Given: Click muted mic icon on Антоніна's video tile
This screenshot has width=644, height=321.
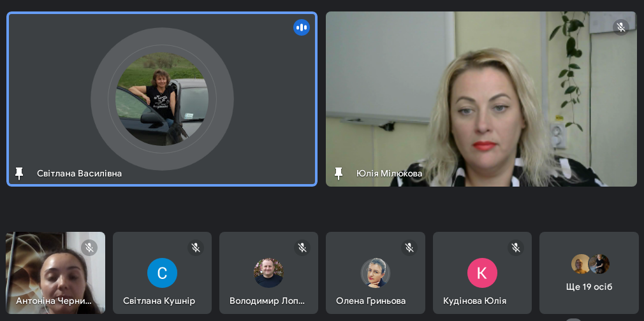Looking at the screenshot, I should 89,247.
